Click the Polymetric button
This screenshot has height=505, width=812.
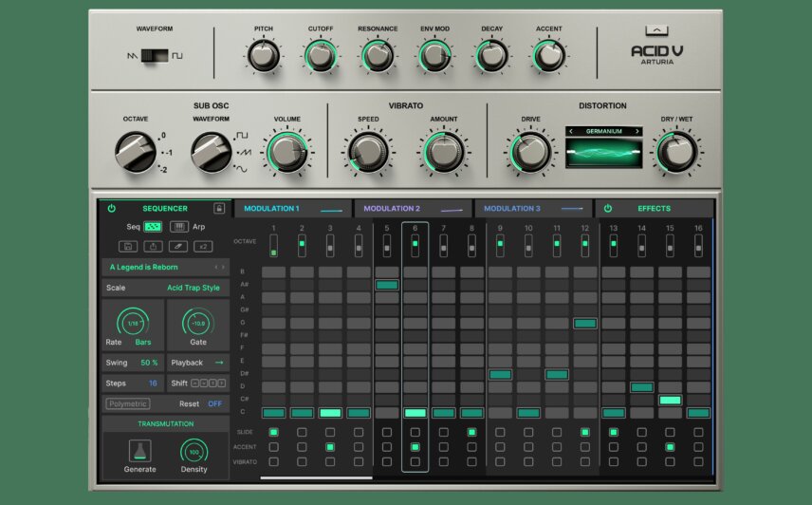coord(128,403)
